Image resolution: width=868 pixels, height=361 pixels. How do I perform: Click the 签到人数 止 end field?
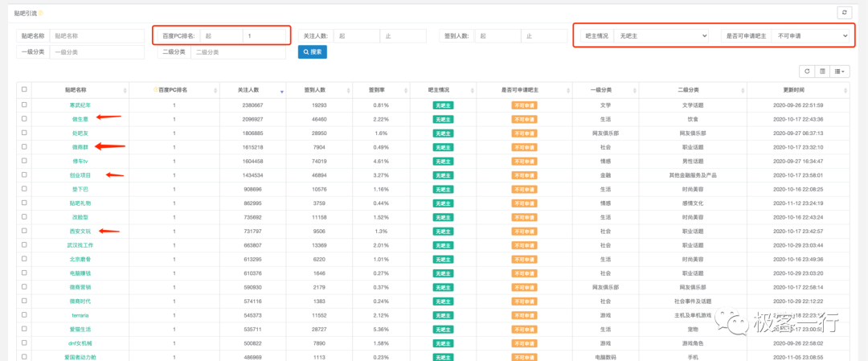coord(545,35)
